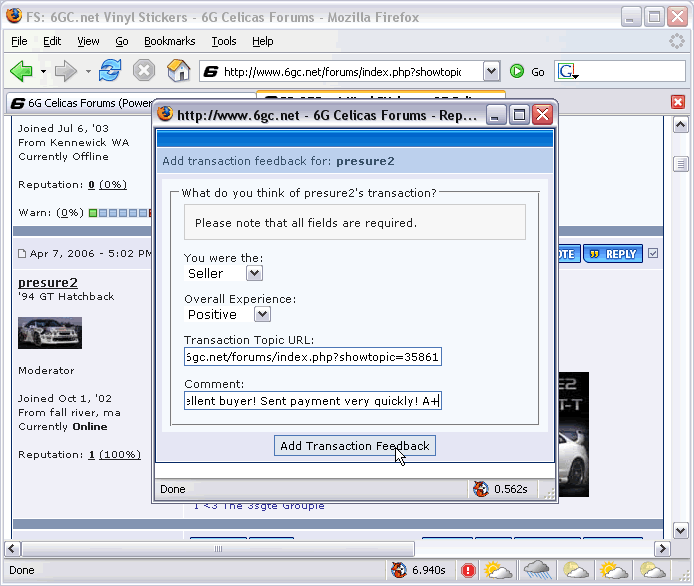Click the gray Forward arrow button
Viewport: 694px width, 586px height.
(x=66, y=71)
